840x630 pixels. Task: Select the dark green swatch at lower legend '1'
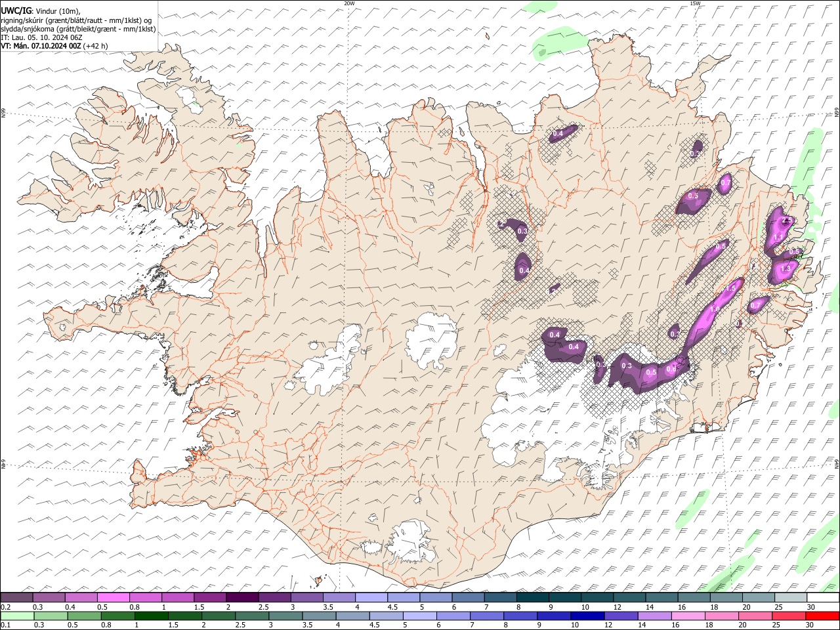click(x=151, y=616)
